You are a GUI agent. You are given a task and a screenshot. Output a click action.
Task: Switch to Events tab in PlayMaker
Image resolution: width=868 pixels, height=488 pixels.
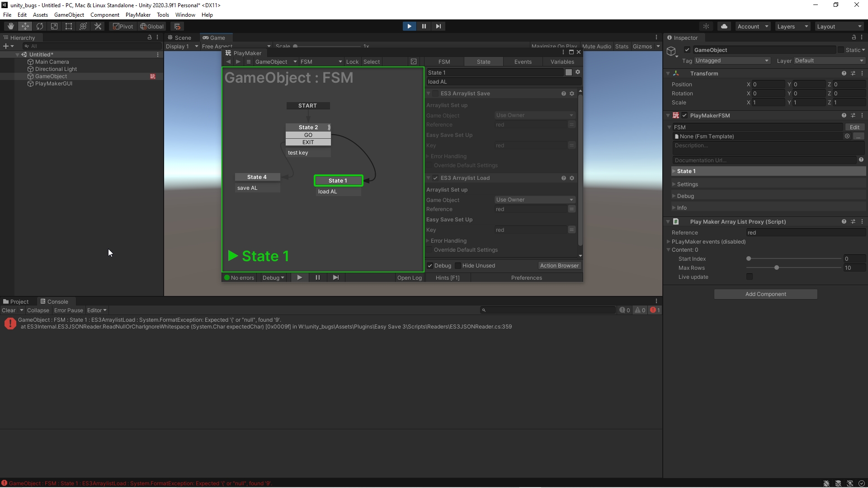click(x=523, y=62)
